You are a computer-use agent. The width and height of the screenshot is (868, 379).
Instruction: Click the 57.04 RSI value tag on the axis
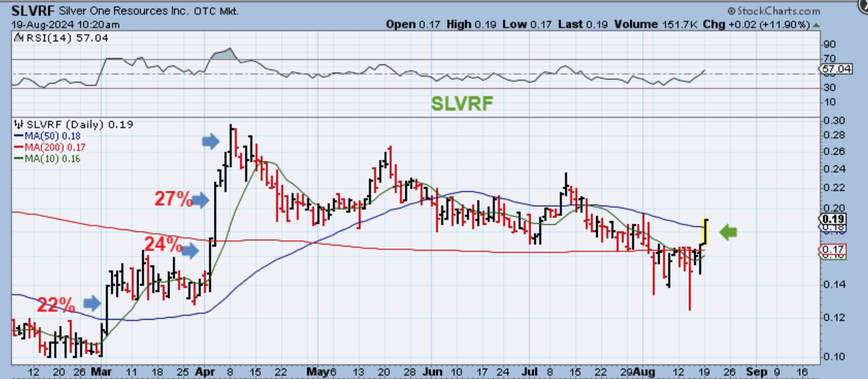pyautogui.click(x=835, y=69)
